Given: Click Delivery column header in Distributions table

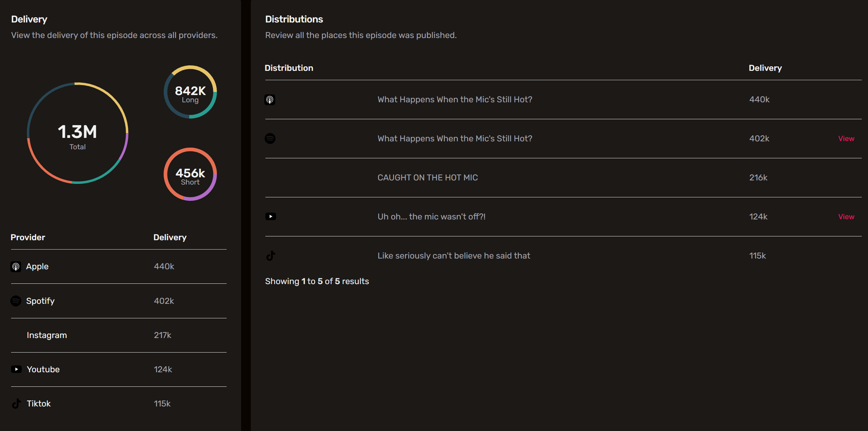Looking at the screenshot, I should (x=765, y=68).
